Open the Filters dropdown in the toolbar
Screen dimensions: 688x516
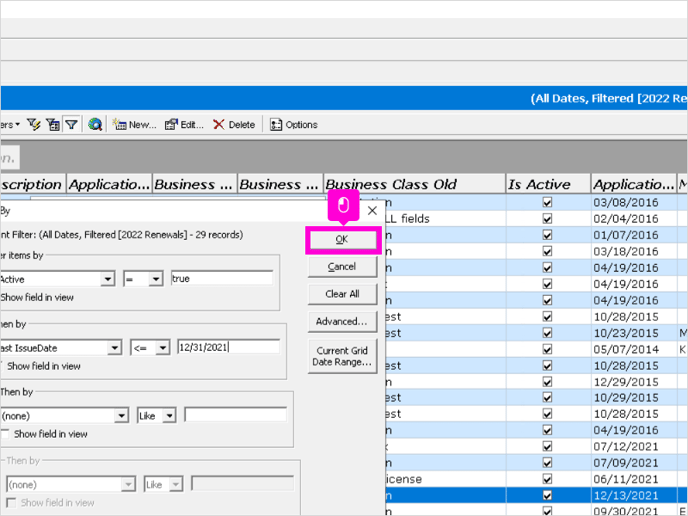11,125
